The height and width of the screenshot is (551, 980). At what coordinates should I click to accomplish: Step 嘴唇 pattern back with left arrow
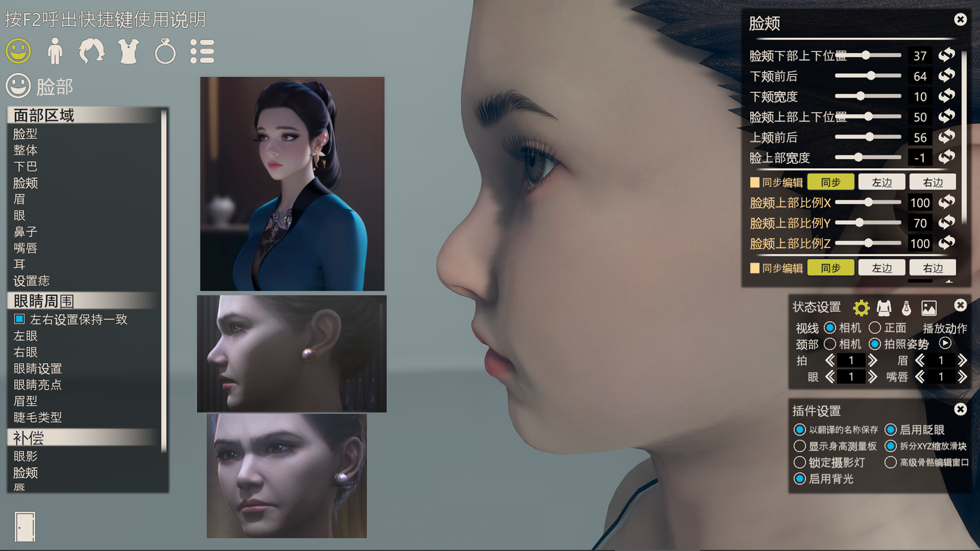[x=920, y=377]
